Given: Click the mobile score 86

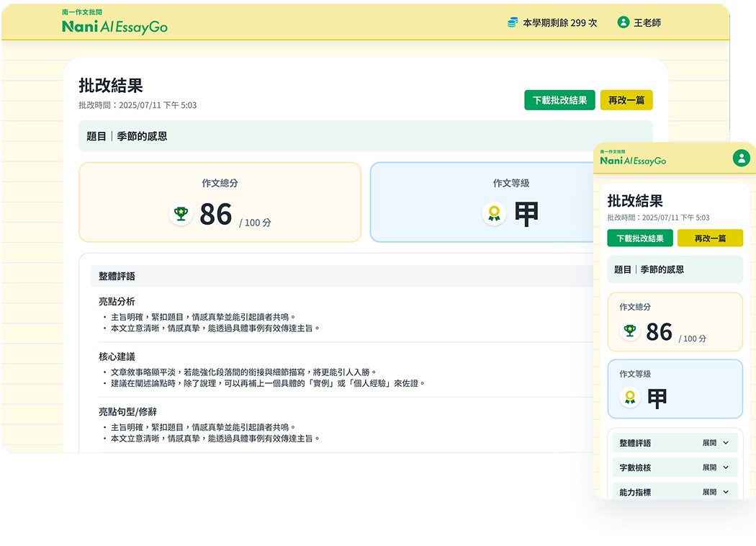Looking at the screenshot, I should [659, 332].
